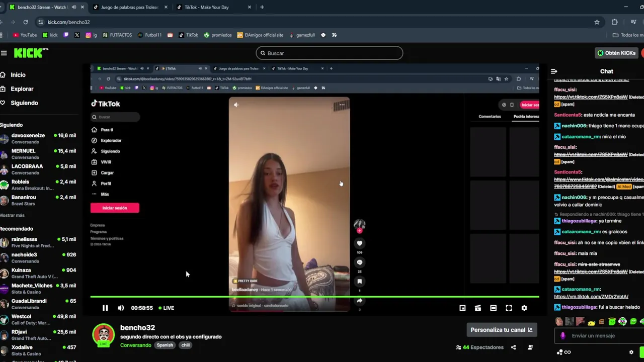
Task: Open ElAmigos official site bookmark
Action: tap(260, 35)
